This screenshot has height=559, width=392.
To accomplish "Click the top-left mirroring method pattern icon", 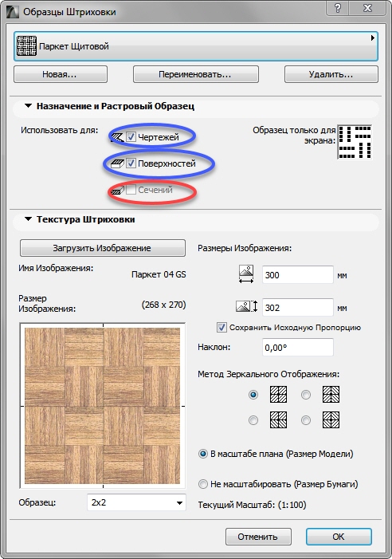I will pyautogui.click(x=278, y=394).
